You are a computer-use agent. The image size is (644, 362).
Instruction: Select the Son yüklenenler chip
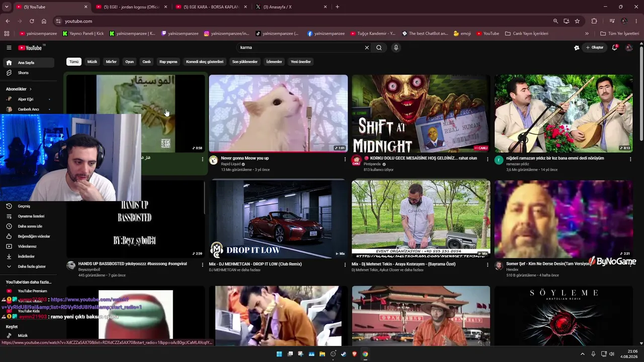245,62
